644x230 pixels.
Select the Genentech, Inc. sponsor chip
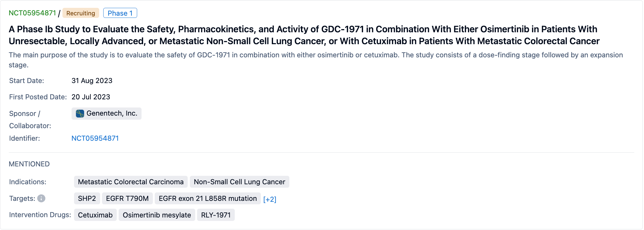pyautogui.click(x=111, y=113)
